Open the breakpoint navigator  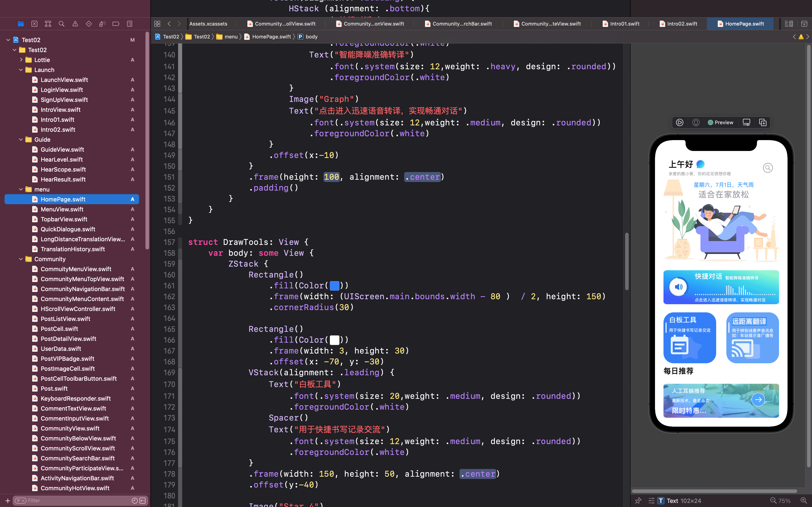click(116, 24)
